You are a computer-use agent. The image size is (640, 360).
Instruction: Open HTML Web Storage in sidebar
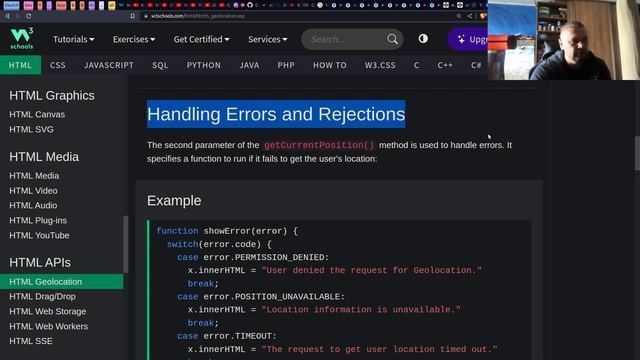pyautogui.click(x=48, y=311)
